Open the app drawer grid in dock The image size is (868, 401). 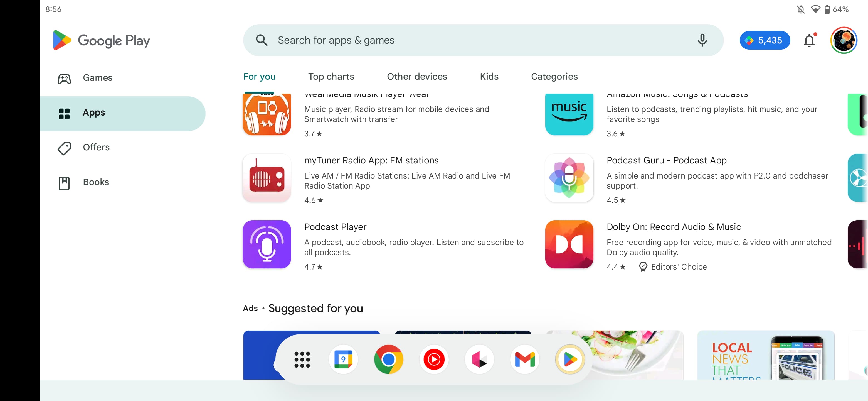[302, 359]
